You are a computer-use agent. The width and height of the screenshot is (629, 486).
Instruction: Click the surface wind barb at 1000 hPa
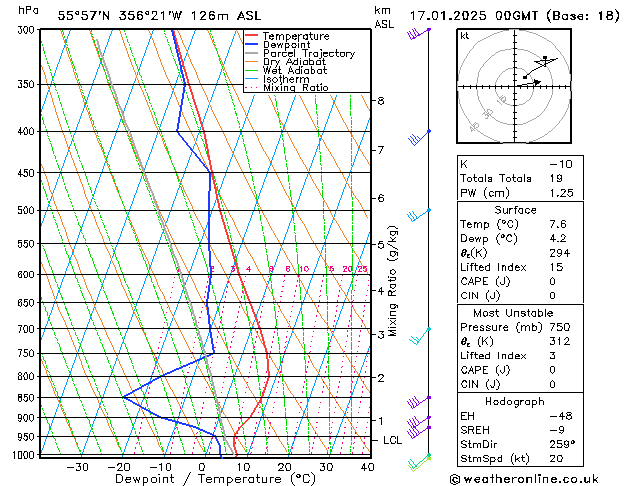tap(419, 462)
